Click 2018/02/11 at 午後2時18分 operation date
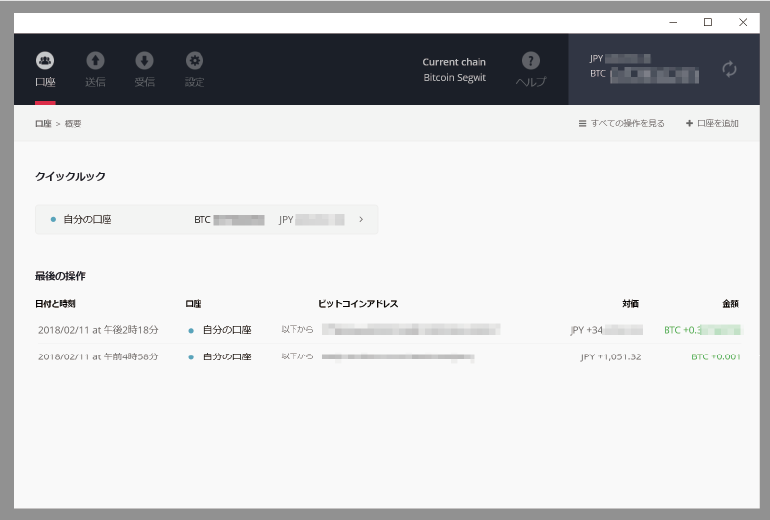 click(98, 330)
